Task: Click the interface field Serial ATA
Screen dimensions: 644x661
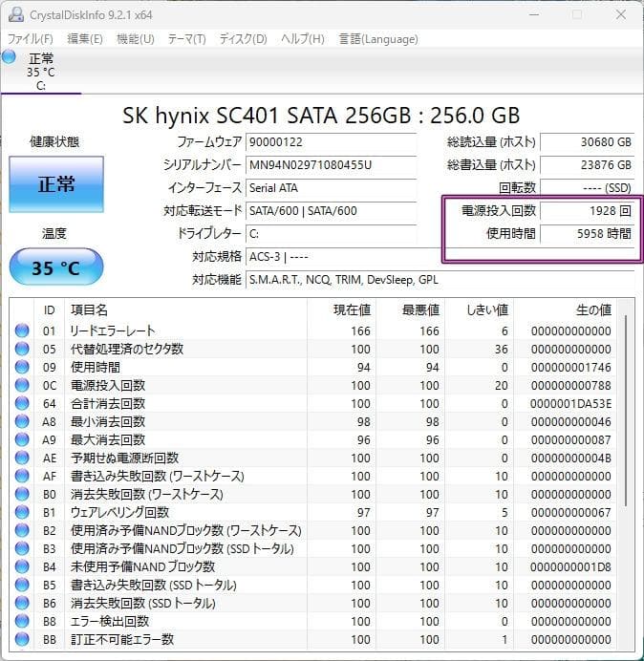Action: [x=331, y=187]
